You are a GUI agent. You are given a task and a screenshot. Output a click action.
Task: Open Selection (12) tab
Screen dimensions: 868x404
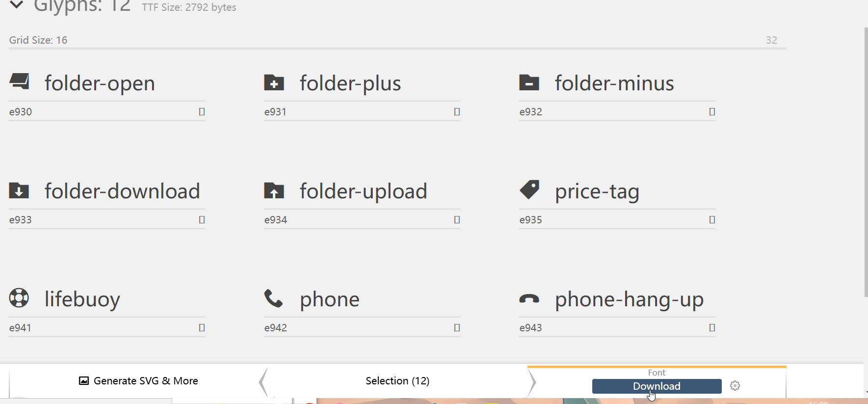point(397,381)
